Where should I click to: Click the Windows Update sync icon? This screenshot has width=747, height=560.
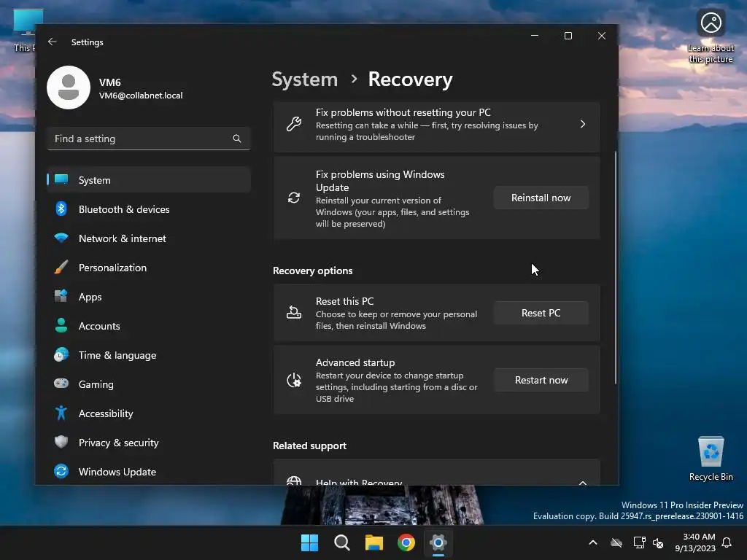61,471
